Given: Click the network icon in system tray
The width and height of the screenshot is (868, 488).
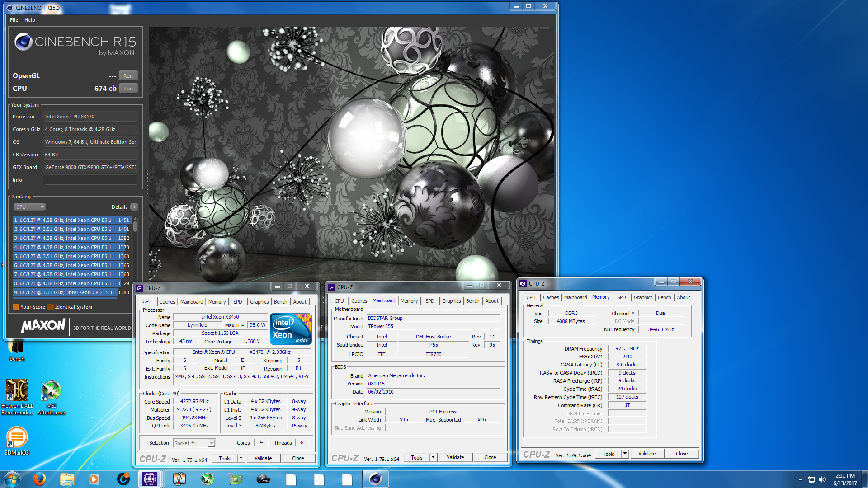Looking at the screenshot, I should (x=811, y=479).
